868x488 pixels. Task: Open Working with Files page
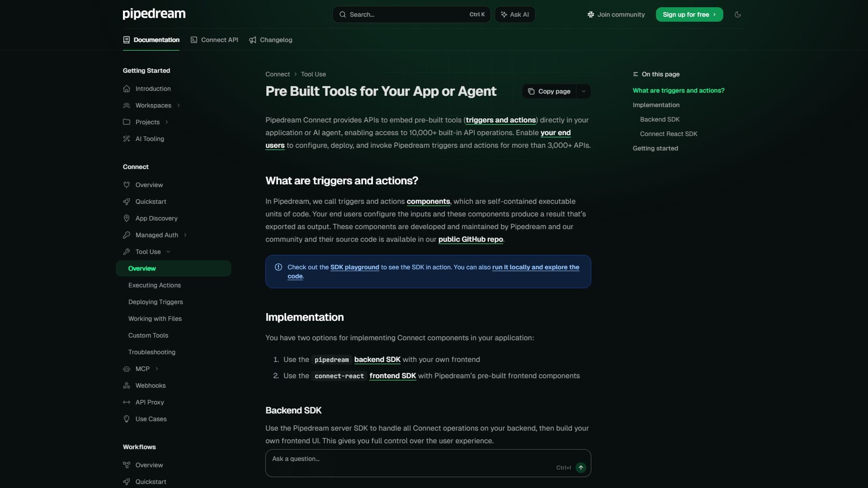pyautogui.click(x=155, y=319)
